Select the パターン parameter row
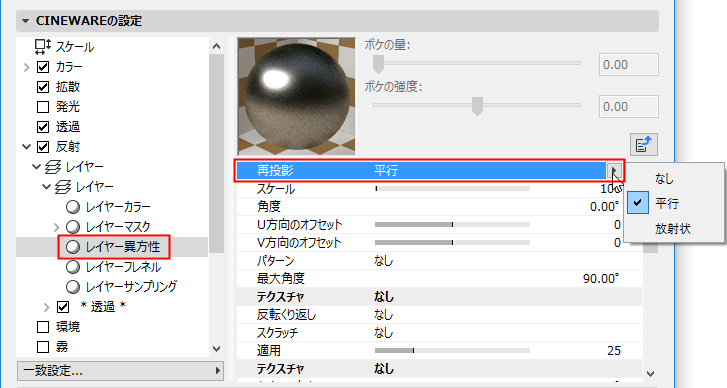The height and width of the screenshot is (388, 727). [439, 261]
